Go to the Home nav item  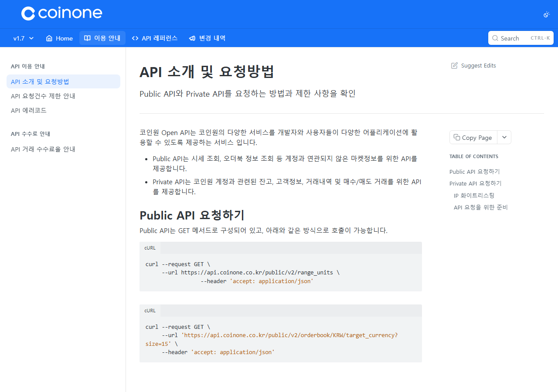pos(59,38)
